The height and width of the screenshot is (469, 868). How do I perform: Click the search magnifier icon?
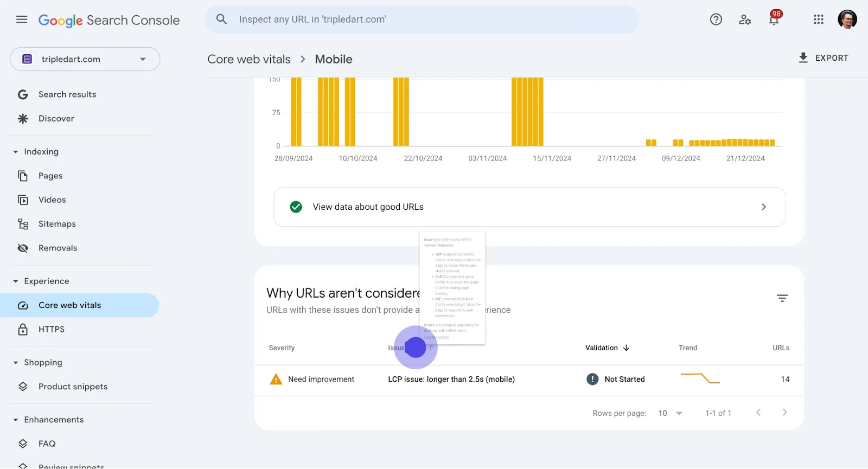click(x=221, y=20)
